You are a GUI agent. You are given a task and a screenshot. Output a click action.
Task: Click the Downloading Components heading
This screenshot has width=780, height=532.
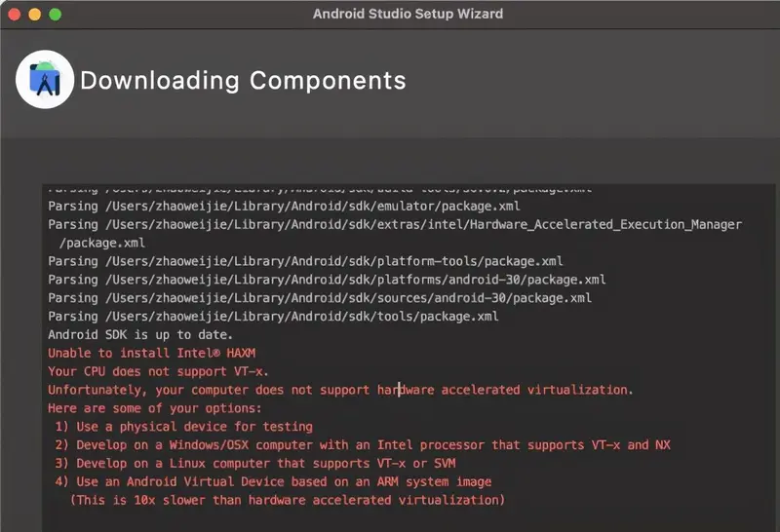pyautogui.click(x=243, y=80)
